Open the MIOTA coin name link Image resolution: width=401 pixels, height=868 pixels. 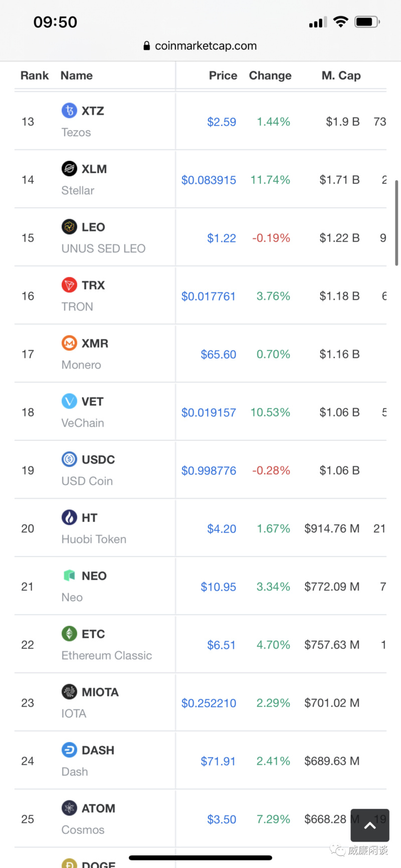[x=100, y=692]
